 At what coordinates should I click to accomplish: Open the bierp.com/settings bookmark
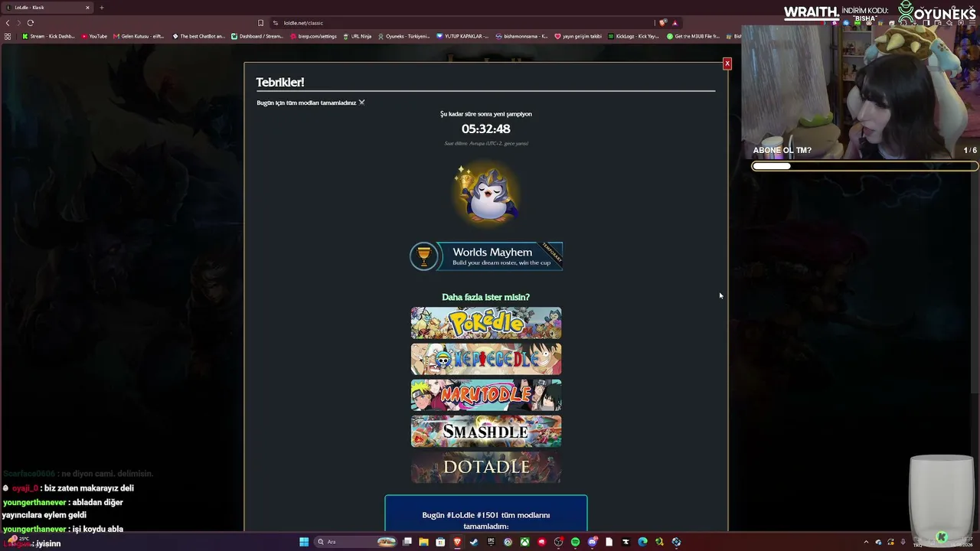(312, 36)
